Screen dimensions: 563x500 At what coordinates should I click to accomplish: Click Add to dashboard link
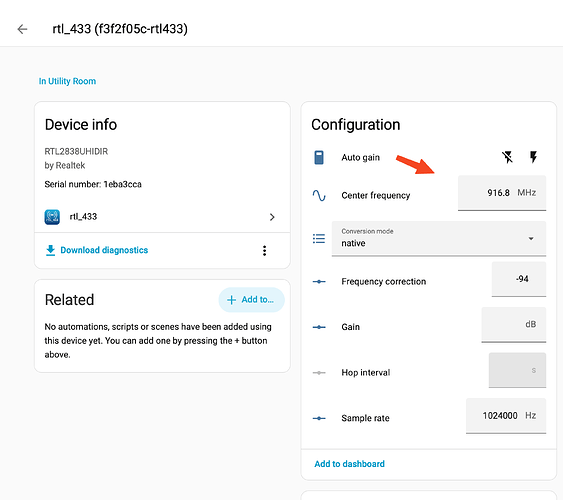point(349,464)
